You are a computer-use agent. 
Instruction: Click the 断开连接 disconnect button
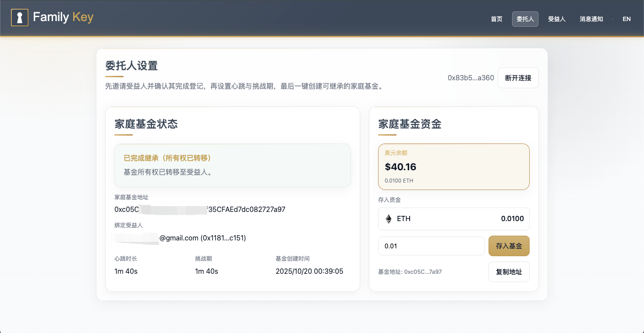(x=518, y=78)
